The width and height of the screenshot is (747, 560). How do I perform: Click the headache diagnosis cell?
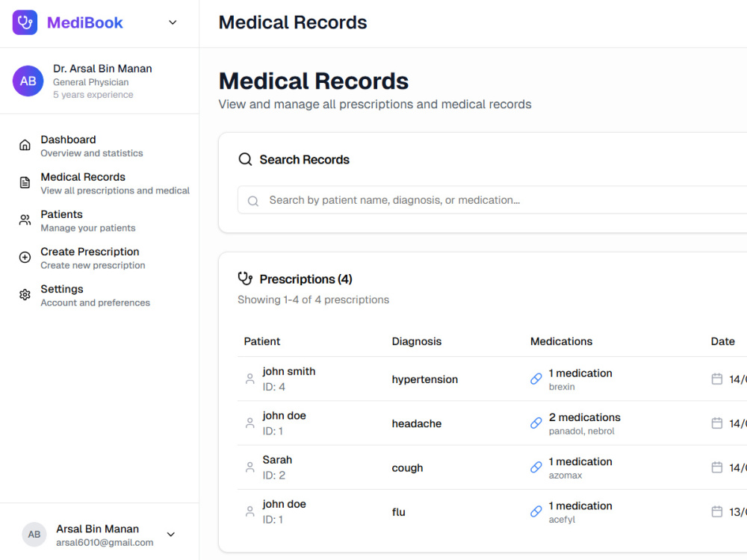416,423
